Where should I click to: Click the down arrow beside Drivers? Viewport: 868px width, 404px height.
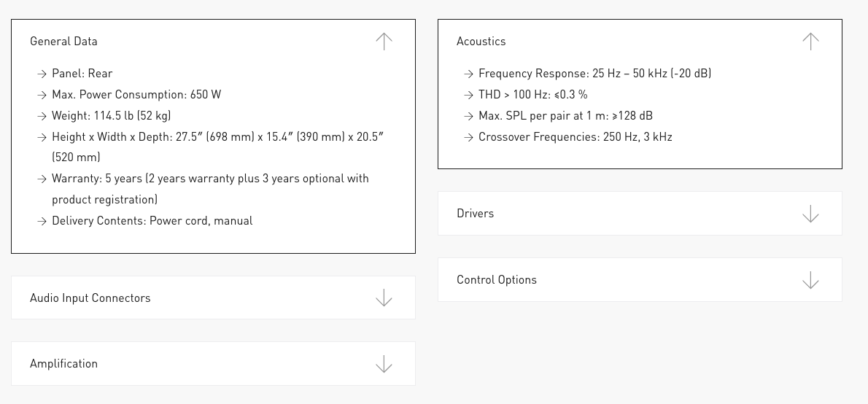pyautogui.click(x=810, y=214)
